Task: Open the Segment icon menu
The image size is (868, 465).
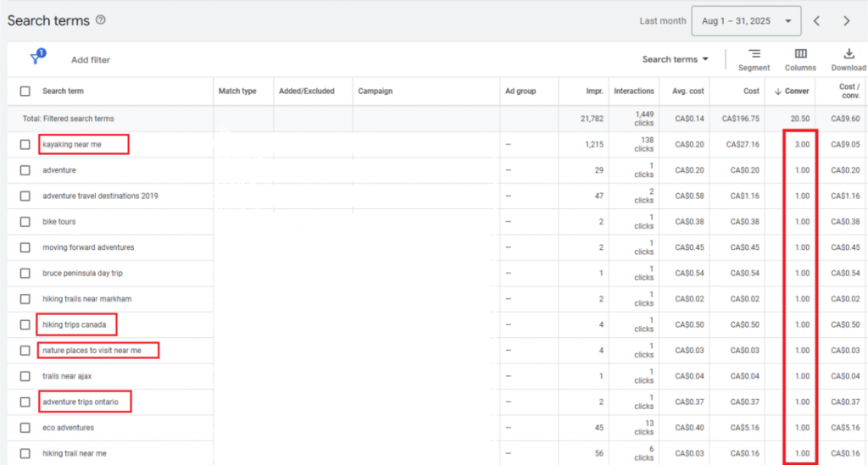Action: click(x=754, y=54)
